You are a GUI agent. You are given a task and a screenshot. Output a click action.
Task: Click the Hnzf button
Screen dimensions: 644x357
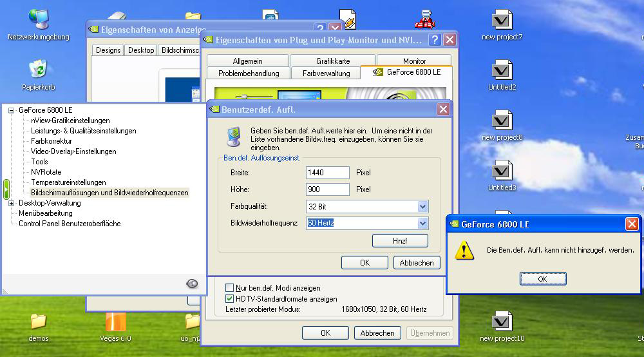coord(400,240)
